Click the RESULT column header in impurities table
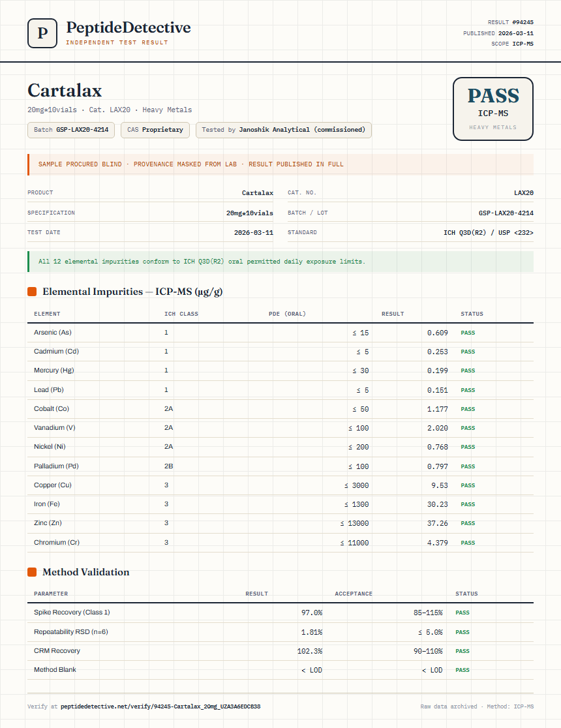This screenshot has width=561, height=728. pyautogui.click(x=393, y=314)
